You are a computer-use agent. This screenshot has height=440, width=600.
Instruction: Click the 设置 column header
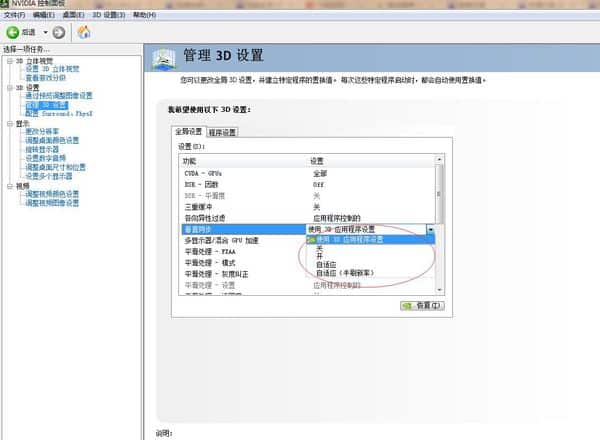(317, 161)
